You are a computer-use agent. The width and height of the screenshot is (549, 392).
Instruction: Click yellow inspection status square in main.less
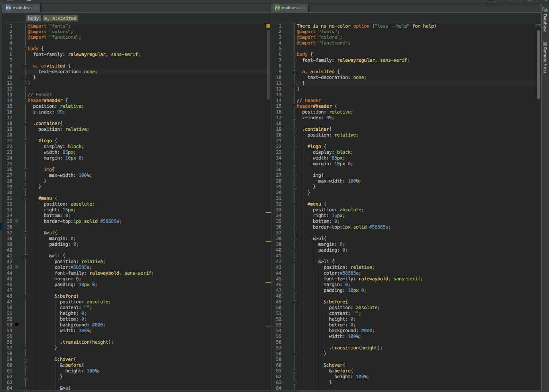tap(268, 26)
